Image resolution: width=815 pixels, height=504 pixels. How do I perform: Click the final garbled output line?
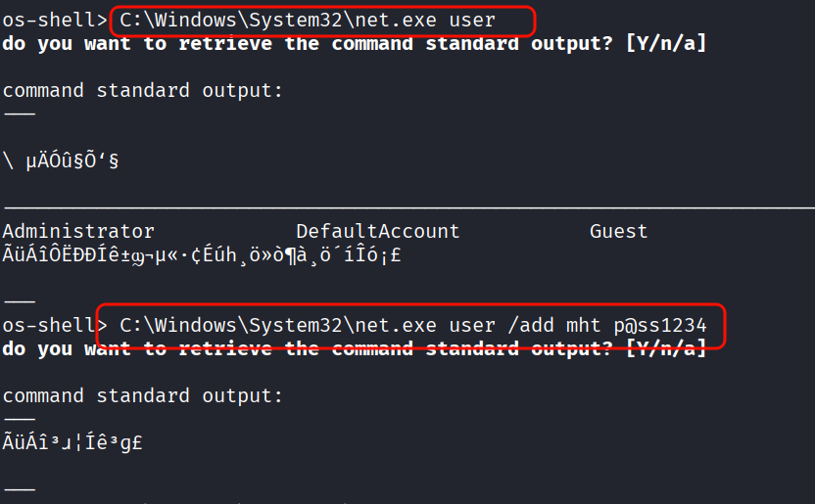[x=73, y=441]
